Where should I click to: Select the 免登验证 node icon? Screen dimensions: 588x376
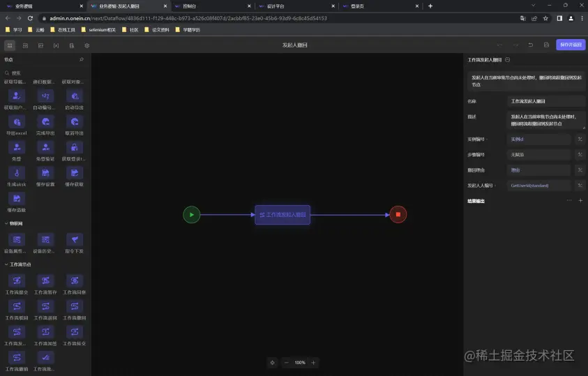pyautogui.click(x=45, y=147)
